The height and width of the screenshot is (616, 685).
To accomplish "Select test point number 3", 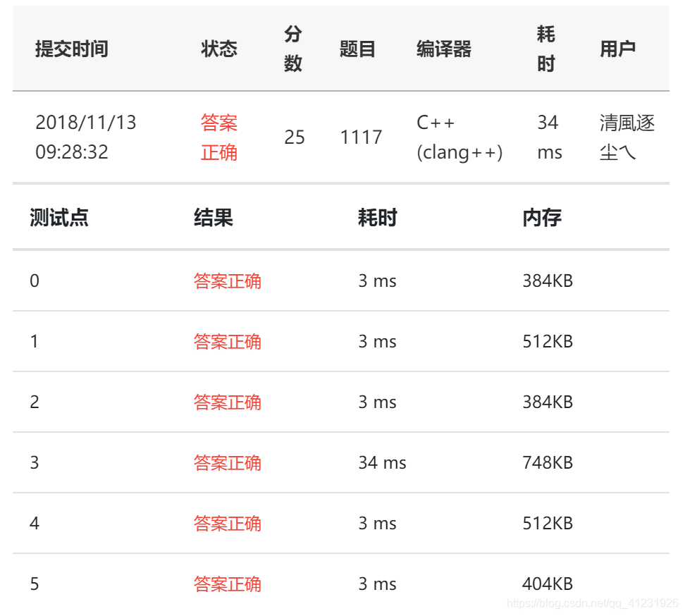I will pos(35,462).
